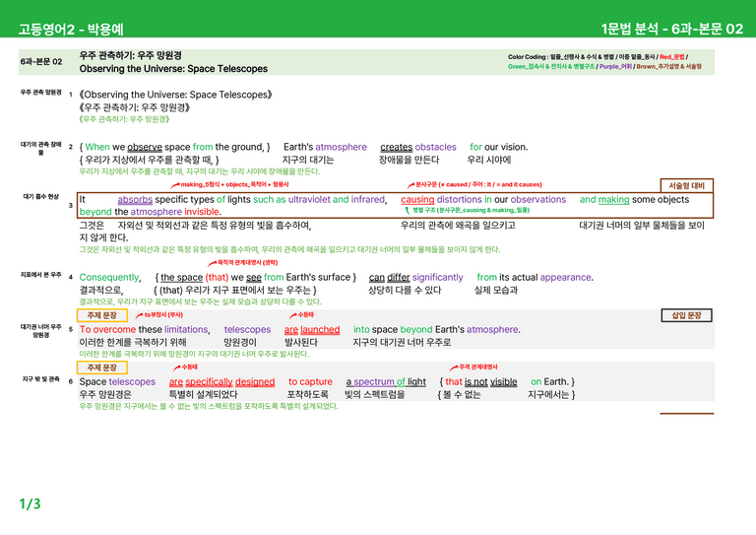
Task: Click the red phrase 'are specifically designed'
Action: (x=221, y=382)
